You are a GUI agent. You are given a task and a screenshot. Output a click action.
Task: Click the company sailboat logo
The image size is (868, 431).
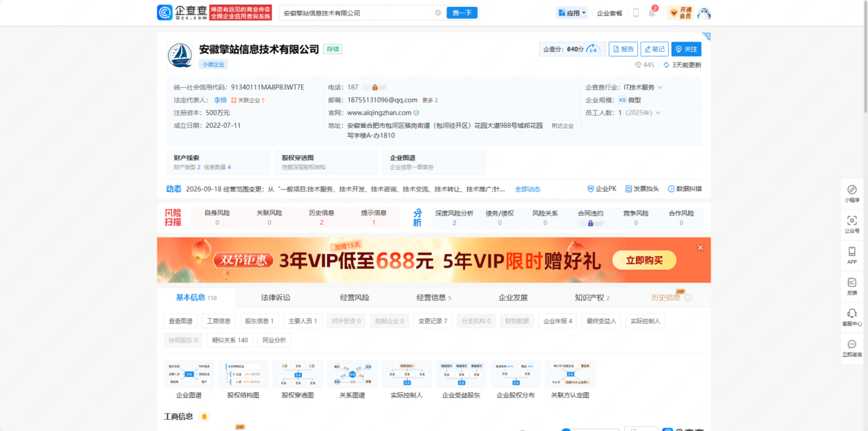click(180, 55)
